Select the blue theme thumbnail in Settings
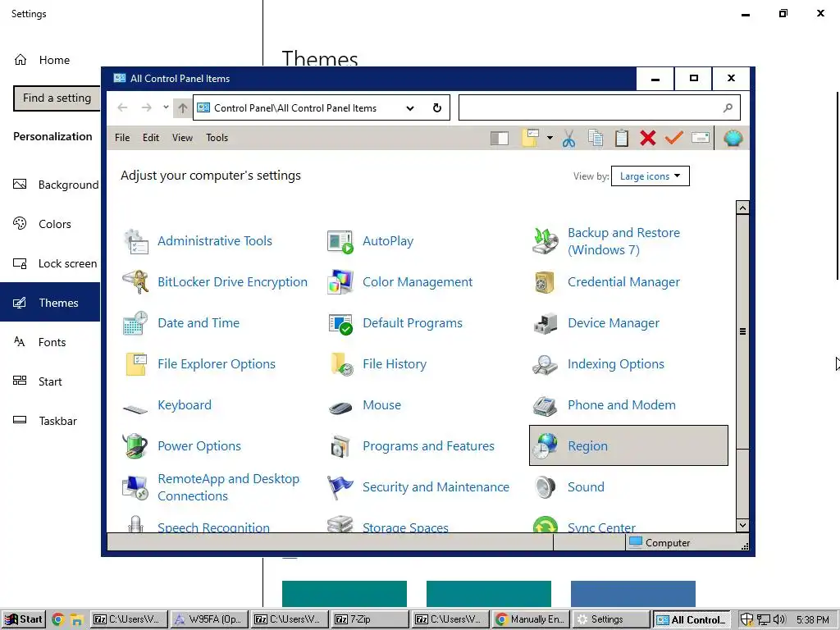The image size is (840, 630). tap(633, 594)
